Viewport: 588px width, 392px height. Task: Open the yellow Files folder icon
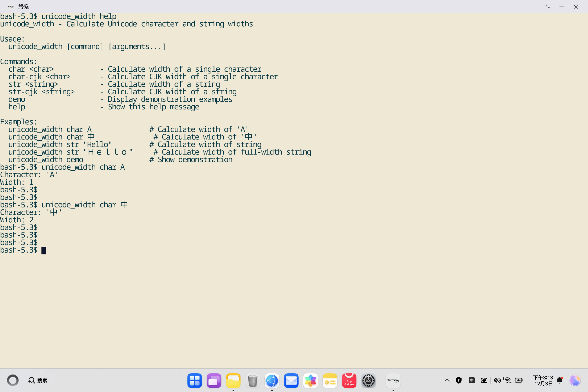(x=233, y=381)
